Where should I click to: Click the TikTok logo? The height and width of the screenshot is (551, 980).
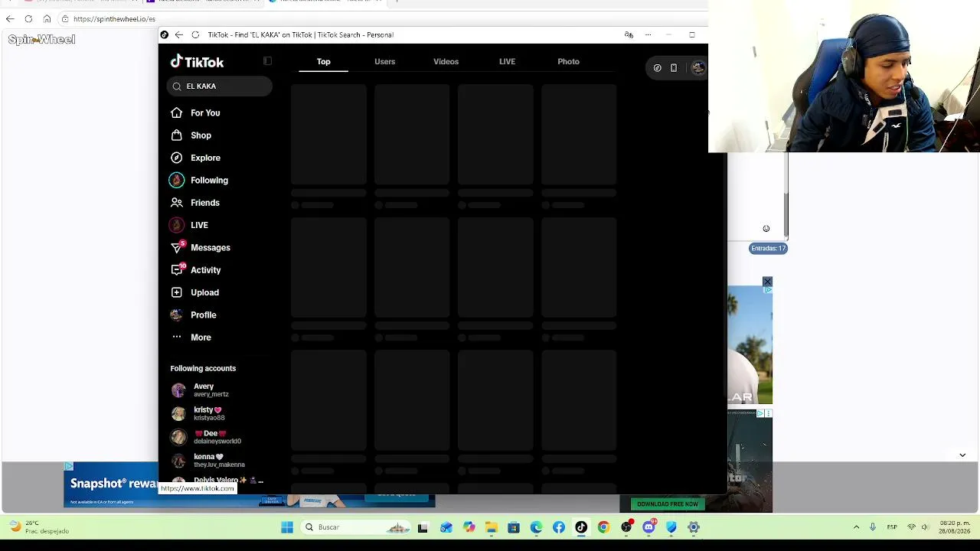pyautogui.click(x=197, y=62)
